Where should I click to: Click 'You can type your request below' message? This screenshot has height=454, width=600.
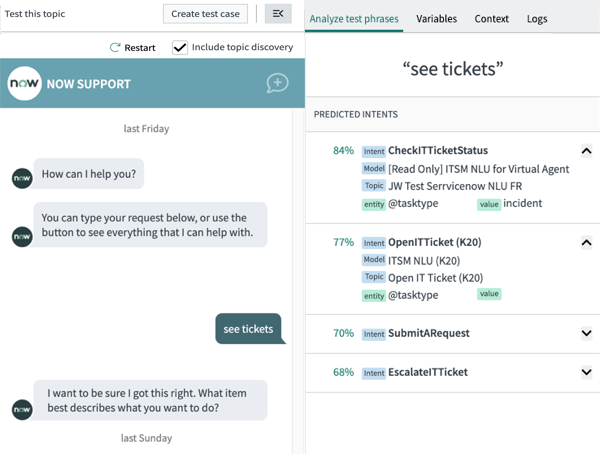(150, 225)
